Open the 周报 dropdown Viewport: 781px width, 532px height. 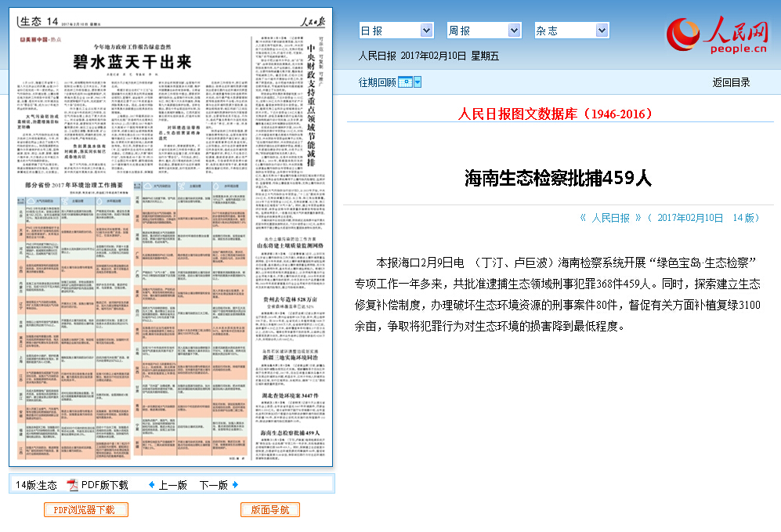click(x=483, y=31)
